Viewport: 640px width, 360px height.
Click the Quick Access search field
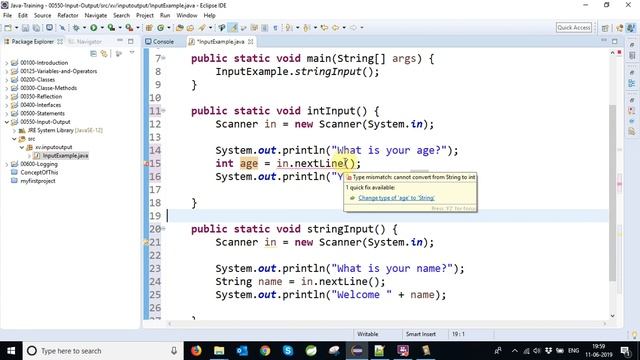(573, 27)
